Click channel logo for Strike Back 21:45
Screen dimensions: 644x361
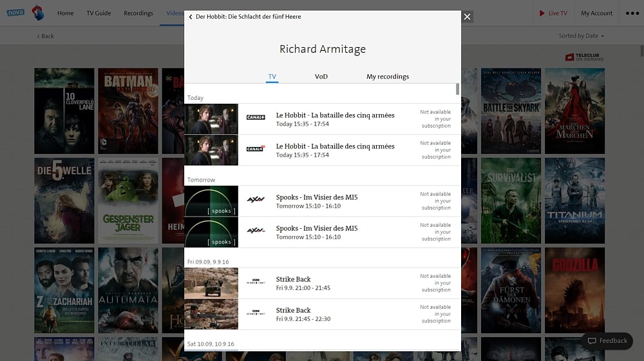point(256,313)
